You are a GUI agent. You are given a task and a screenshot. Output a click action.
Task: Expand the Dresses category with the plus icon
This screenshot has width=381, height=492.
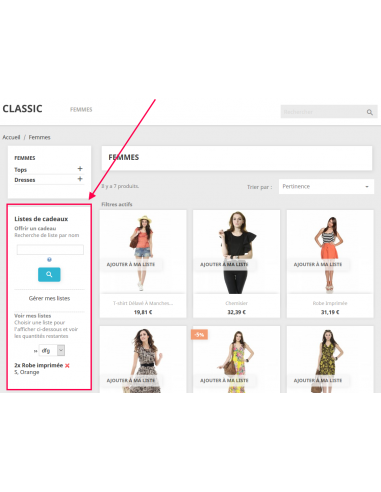pyautogui.click(x=80, y=179)
